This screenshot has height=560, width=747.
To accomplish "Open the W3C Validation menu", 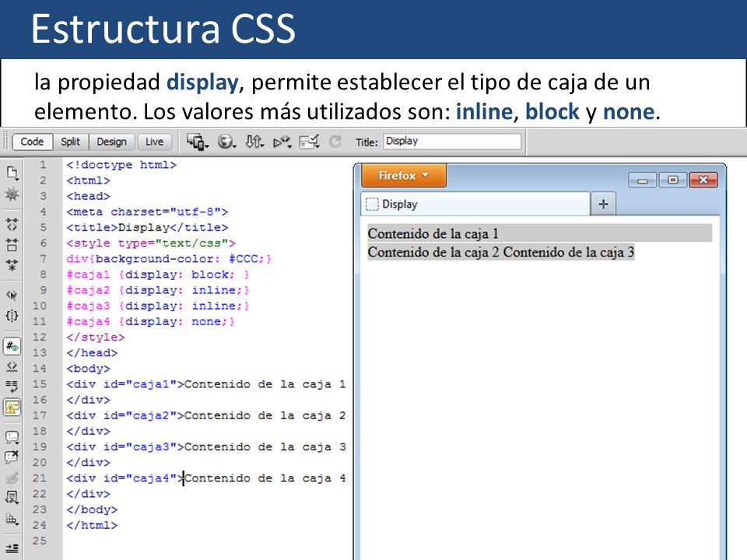I will click(282, 142).
